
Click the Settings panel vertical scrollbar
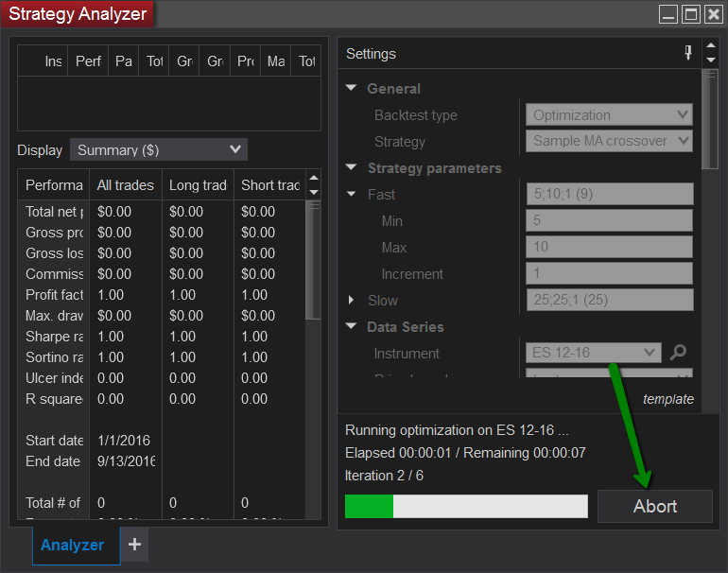coord(709,119)
